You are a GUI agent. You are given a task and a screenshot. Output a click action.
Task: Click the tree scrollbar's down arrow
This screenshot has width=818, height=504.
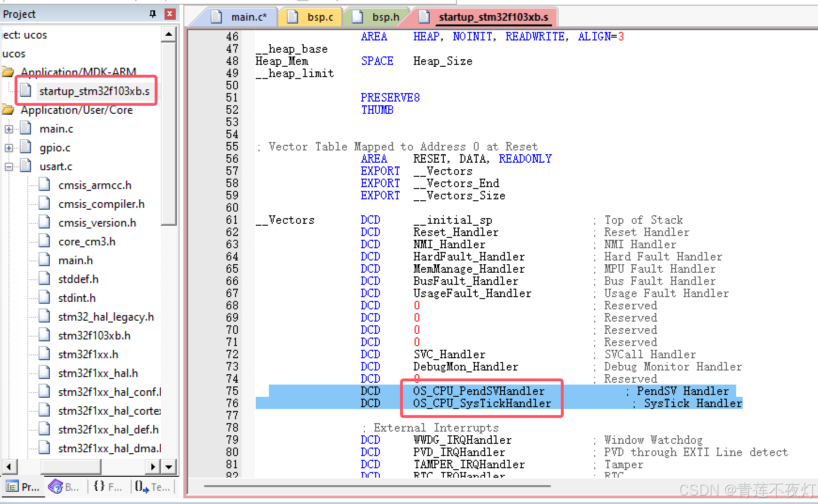pos(168,466)
